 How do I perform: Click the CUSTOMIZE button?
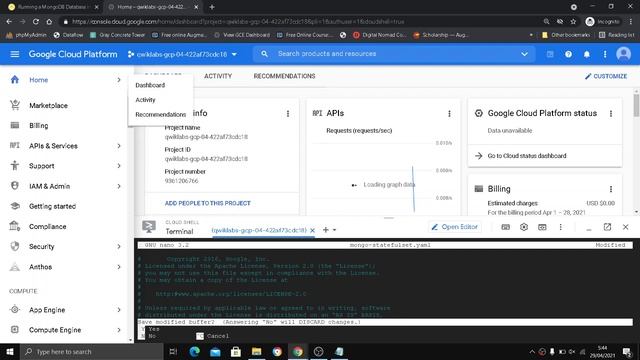pos(606,76)
